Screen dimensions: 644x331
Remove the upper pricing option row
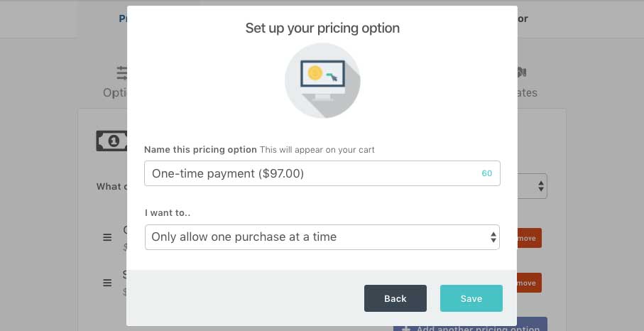[529, 238]
